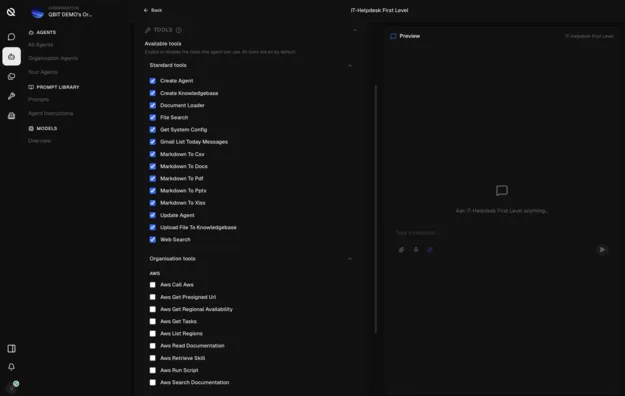Open Your Agents in sidebar
625x396 pixels.
43,72
